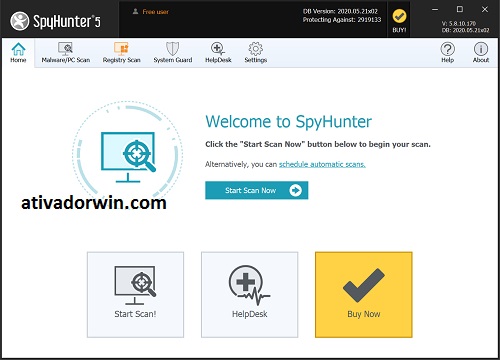Screen dimensions: 500x360
Task: Open the System Guard tab
Action: (173, 53)
